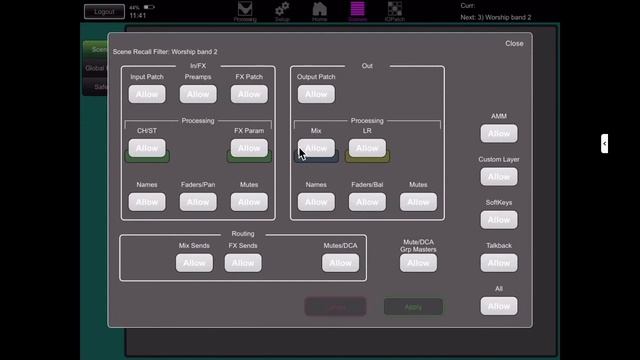The image size is (640, 360).
Task: Toggle Mix Sends routing Allow
Action: pos(194,263)
